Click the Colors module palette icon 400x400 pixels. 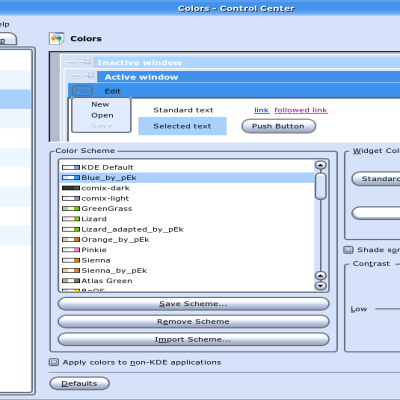[56, 39]
